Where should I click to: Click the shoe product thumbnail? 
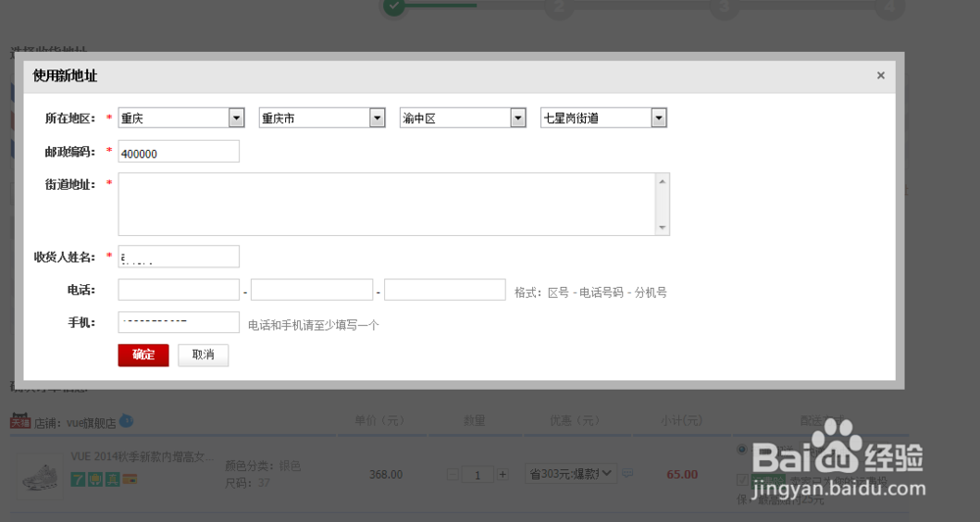[x=40, y=477]
